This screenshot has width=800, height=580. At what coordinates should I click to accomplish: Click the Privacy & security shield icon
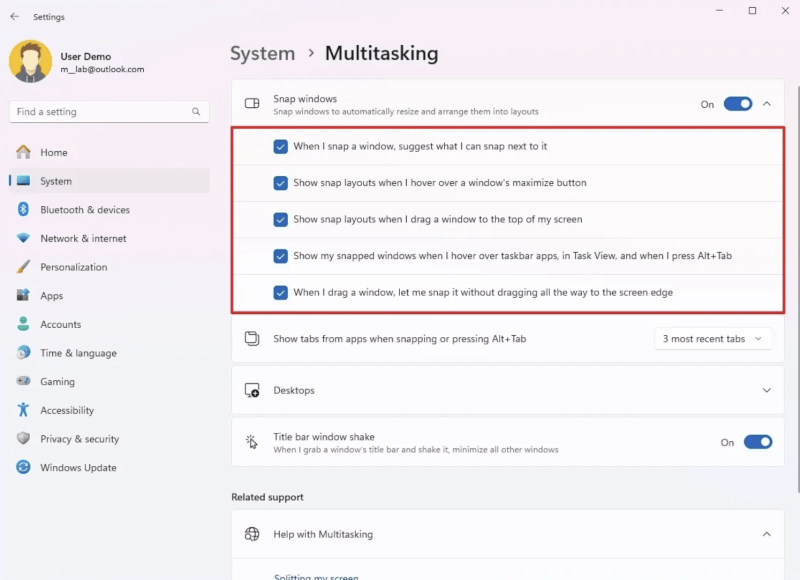tap(23, 438)
